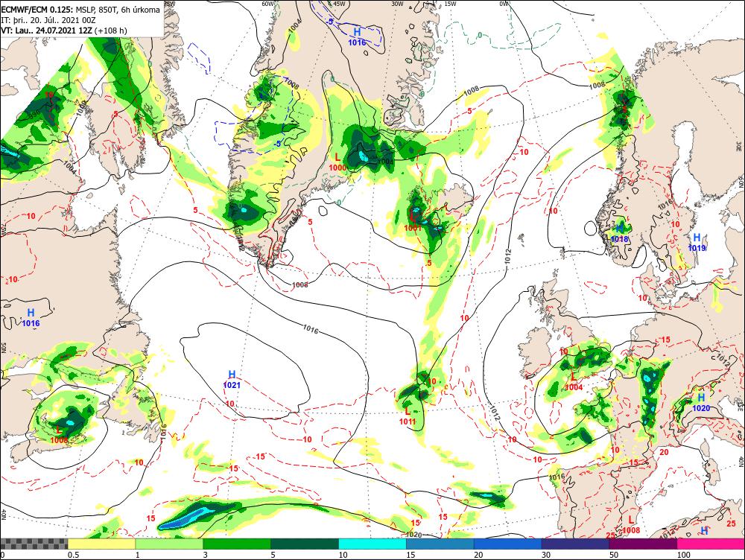Click the Low marker labeled 1011
Image resolution: width=745 pixels, height=560 pixels.
(x=408, y=416)
